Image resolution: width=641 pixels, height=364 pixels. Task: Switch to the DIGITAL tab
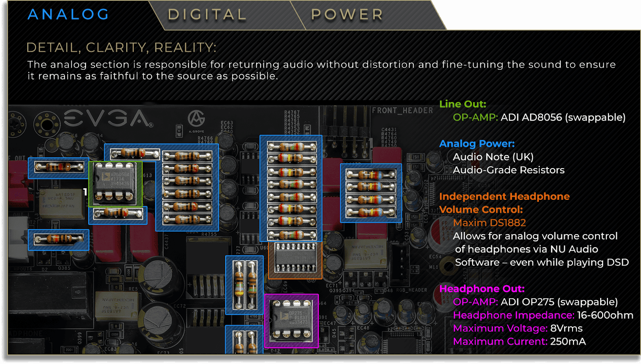pyautogui.click(x=207, y=15)
